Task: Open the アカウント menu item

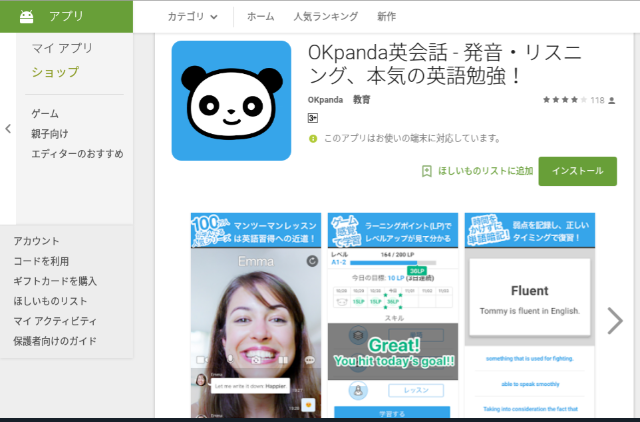Action: [x=36, y=241]
